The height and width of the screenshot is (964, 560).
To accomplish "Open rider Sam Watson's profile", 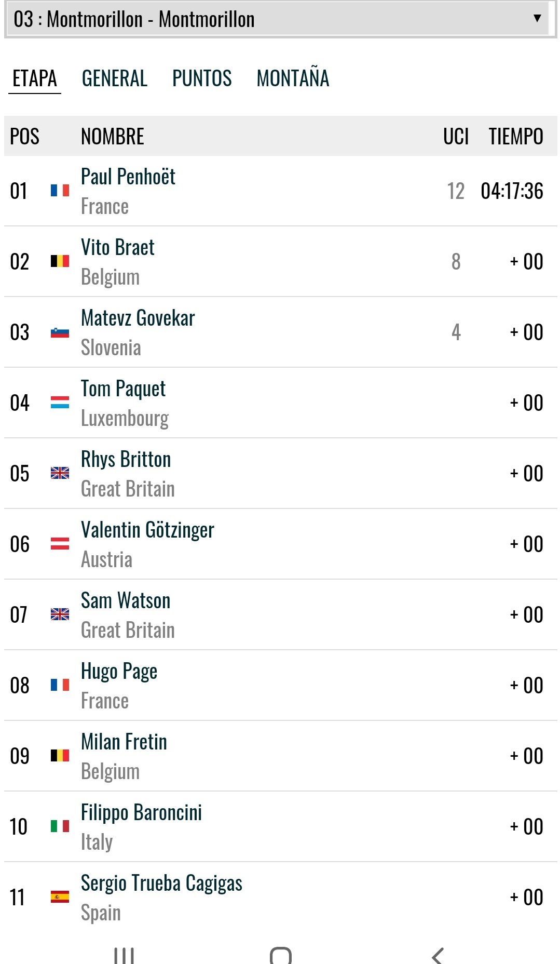I will click(x=126, y=601).
